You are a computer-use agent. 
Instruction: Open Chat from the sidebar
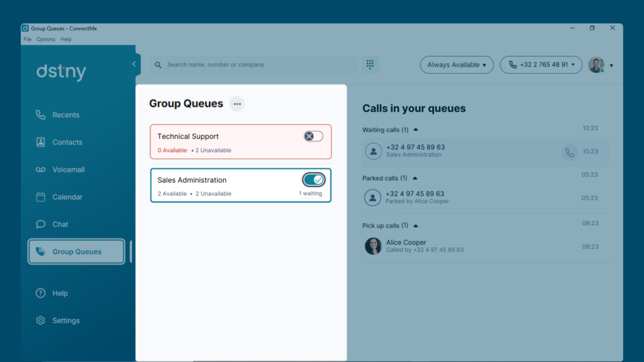click(52, 224)
